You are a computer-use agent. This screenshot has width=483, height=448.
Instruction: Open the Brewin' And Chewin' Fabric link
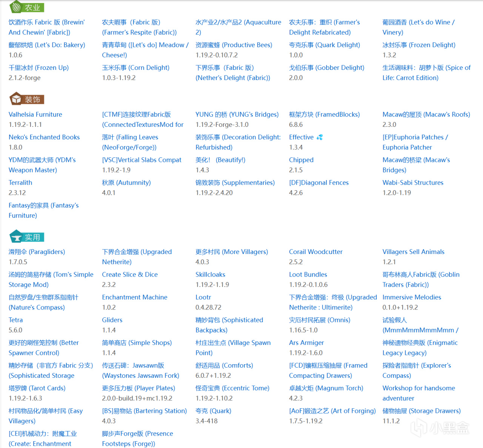point(47,27)
